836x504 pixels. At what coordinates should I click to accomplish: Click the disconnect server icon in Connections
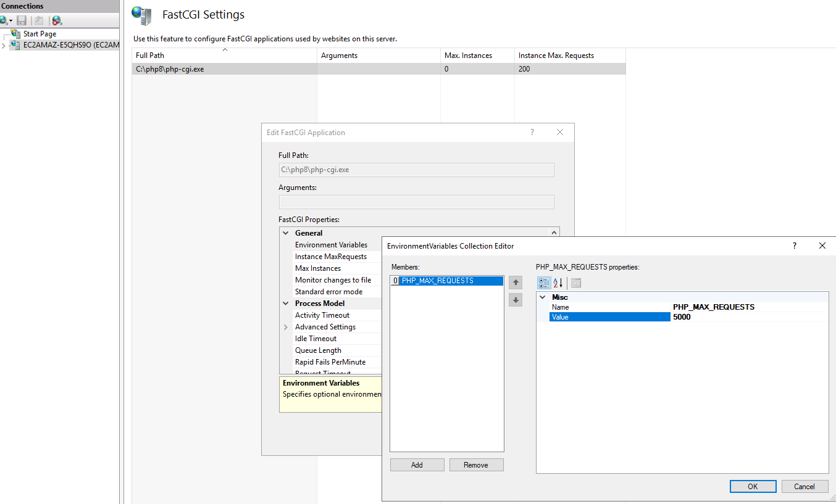57,20
